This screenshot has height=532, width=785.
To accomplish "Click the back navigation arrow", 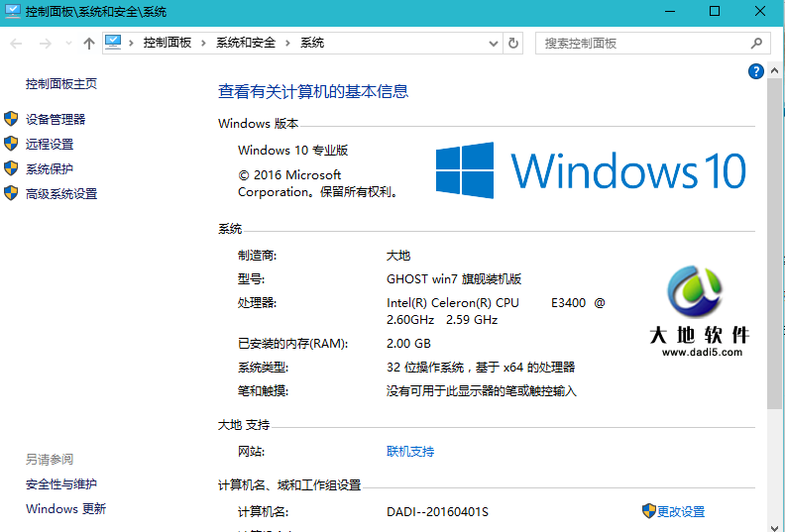I will click(x=17, y=44).
